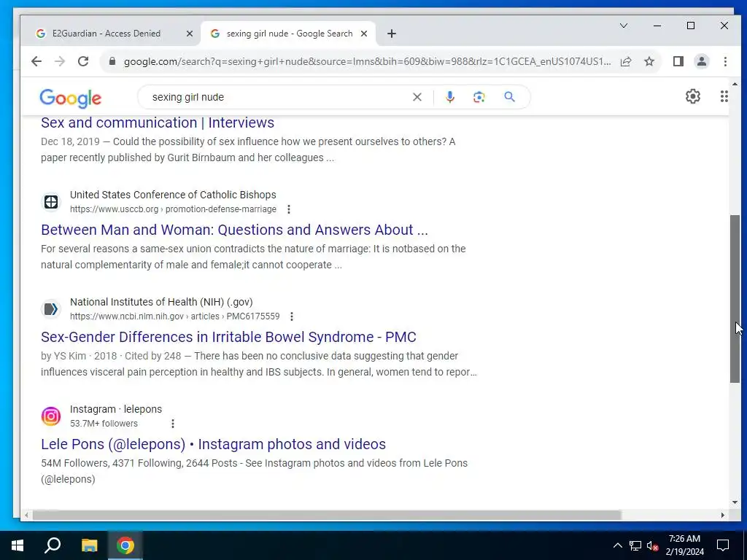This screenshot has height=560, width=747.
Task: Click Instagram · lelepons source name
Action: point(116,409)
